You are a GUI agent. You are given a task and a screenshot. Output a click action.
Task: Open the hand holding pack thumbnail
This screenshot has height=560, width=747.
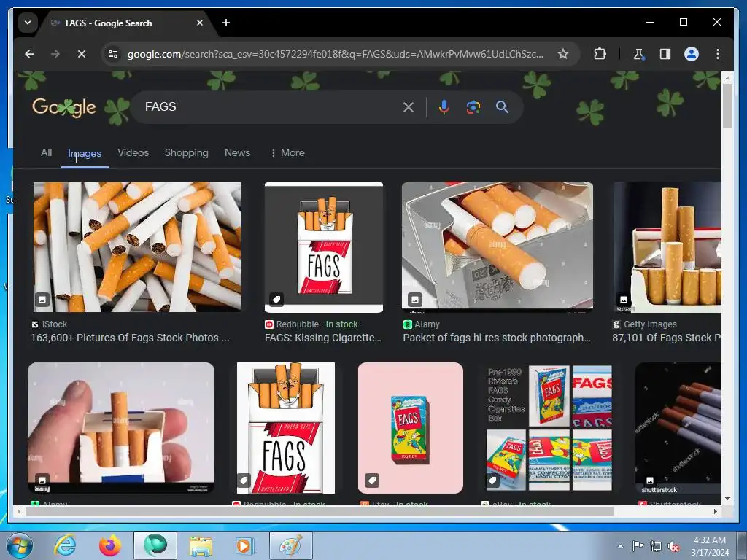click(x=121, y=428)
